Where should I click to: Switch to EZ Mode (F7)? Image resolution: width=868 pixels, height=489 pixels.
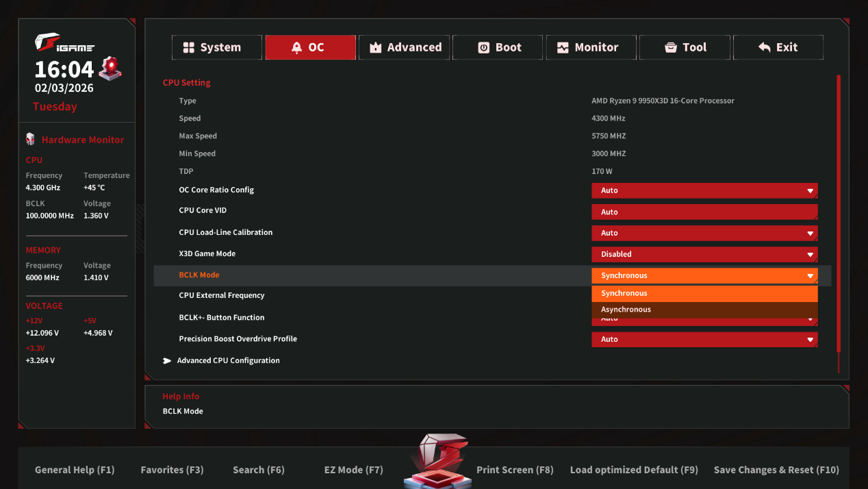(353, 470)
